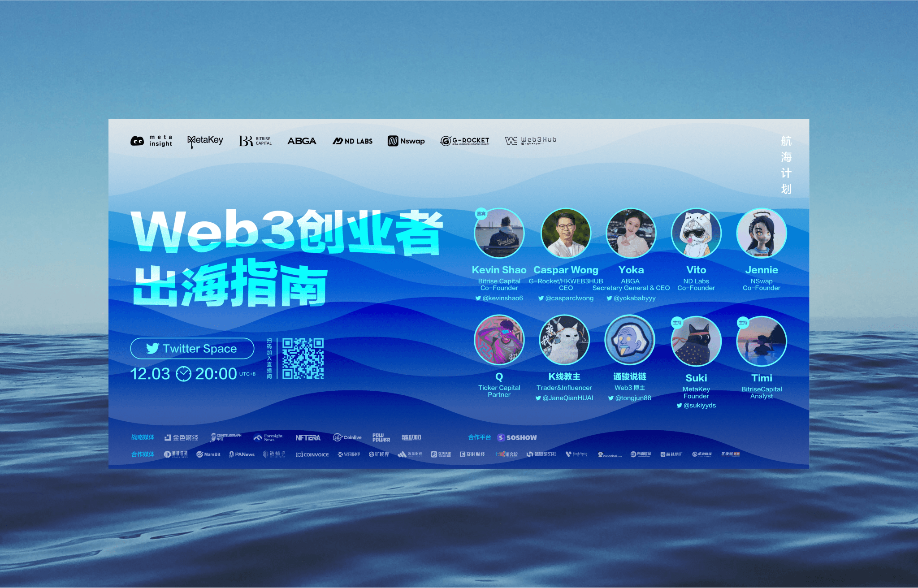The height and width of the screenshot is (588, 918).
Task: Click Timi's sunset avatar
Action: click(x=762, y=341)
